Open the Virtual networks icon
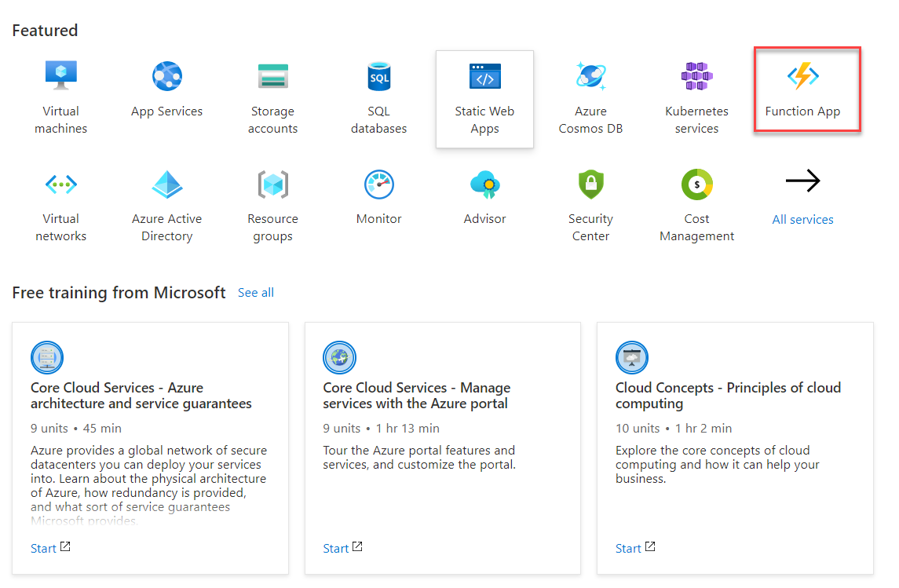The height and width of the screenshot is (588, 899). (x=60, y=184)
